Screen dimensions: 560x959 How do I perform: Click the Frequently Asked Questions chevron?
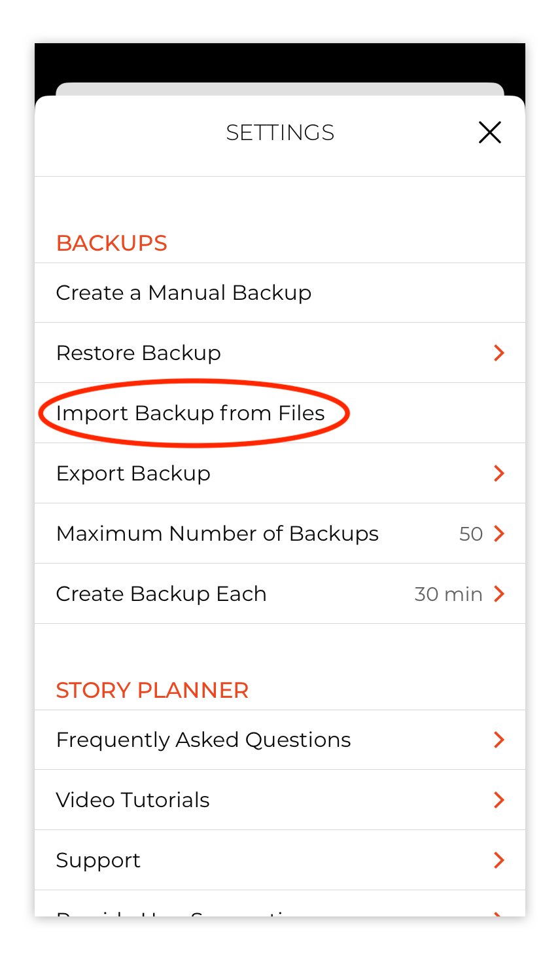[499, 740]
